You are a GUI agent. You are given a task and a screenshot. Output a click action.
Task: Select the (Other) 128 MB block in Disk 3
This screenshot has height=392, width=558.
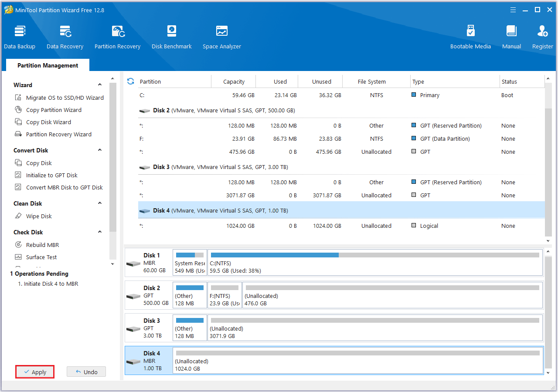(x=190, y=328)
